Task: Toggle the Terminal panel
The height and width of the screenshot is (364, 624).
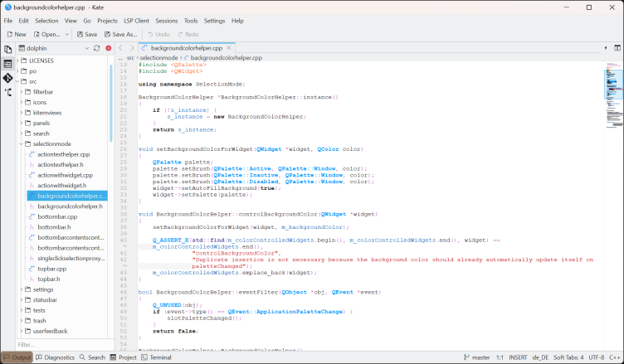Action: [x=156, y=357]
